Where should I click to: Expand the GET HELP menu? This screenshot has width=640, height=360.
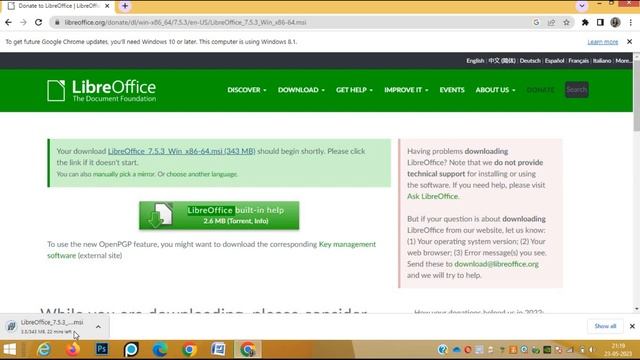click(354, 90)
